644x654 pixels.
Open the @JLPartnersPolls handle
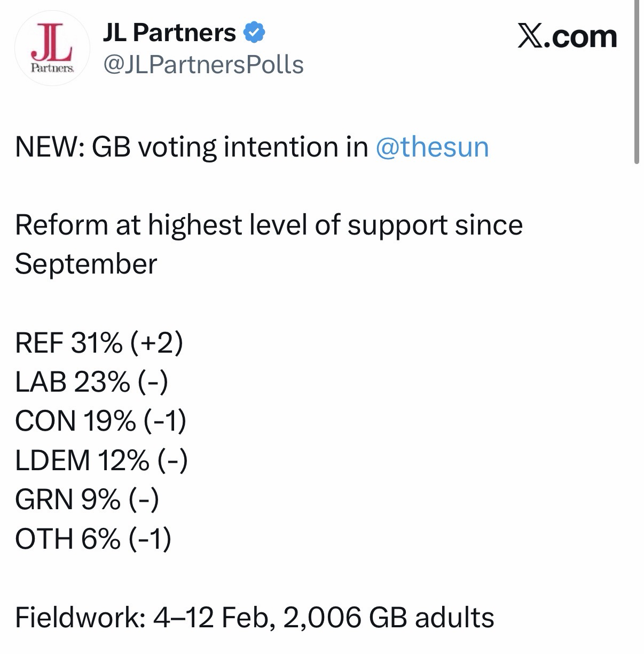(203, 65)
